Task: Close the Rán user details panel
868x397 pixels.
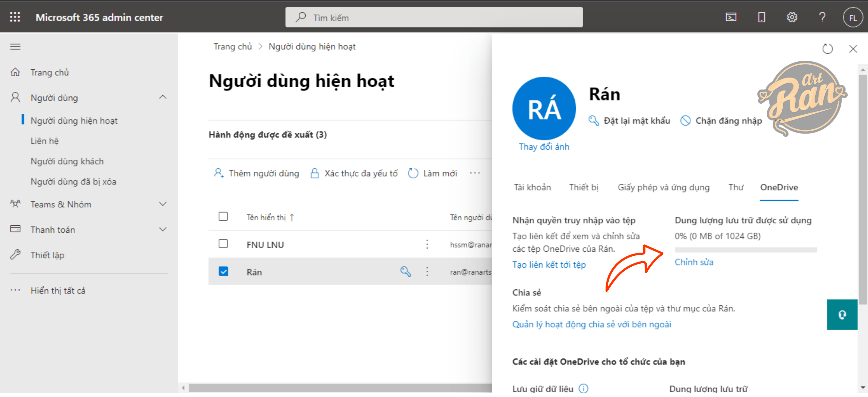Action: click(x=853, y=49)
